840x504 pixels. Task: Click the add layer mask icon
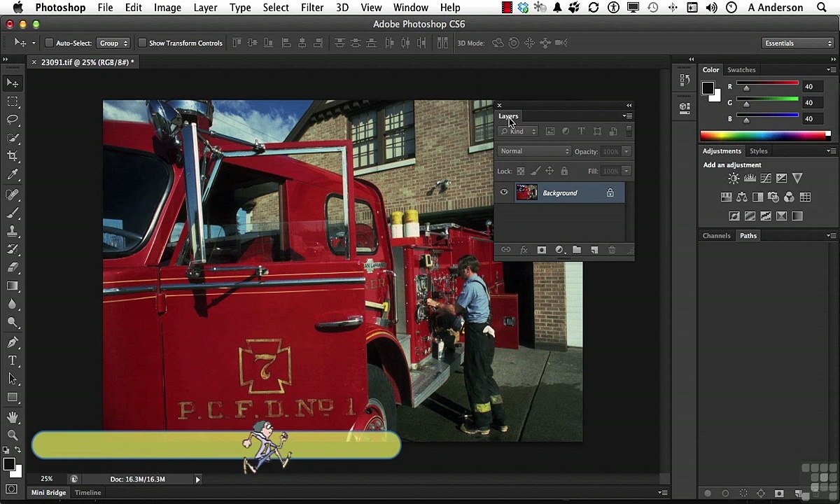point(541,250)
